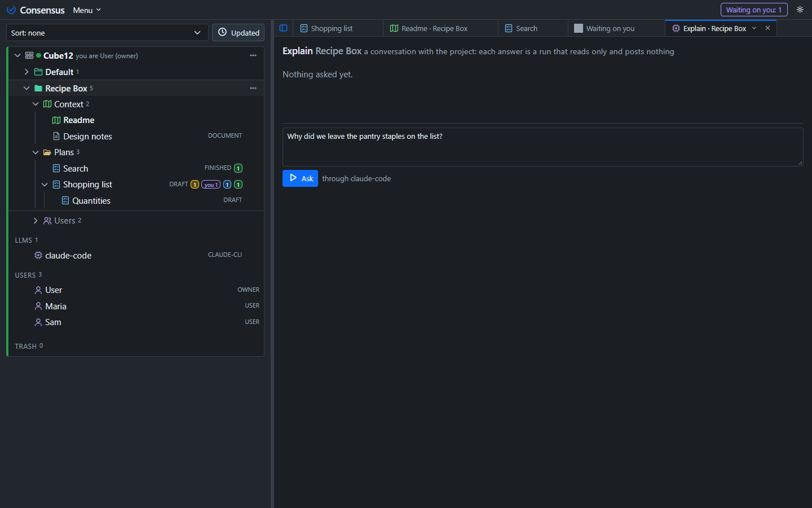Screen dimensions: 812x508
Task: Click the person icon next to Maria
Action: coord(38,306)
